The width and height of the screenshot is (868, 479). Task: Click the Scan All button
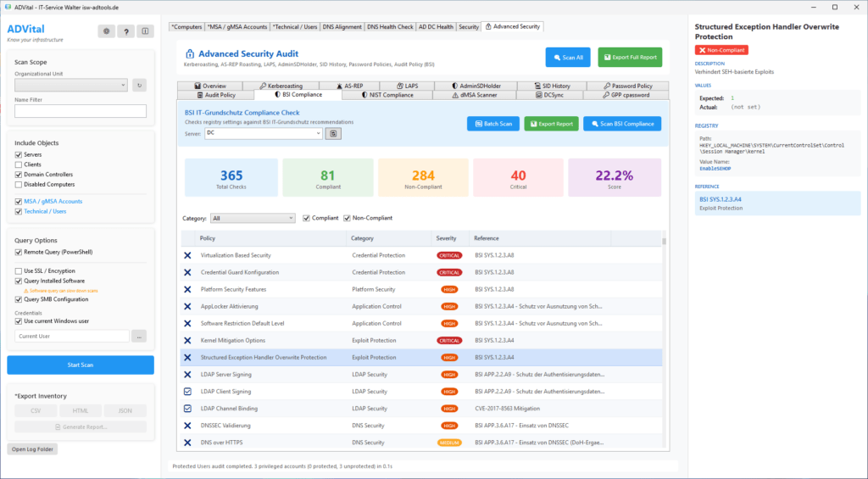pos(568,58)
